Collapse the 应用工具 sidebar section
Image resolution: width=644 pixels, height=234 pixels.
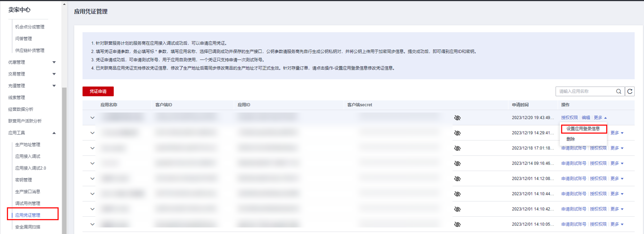coord(54,133)
